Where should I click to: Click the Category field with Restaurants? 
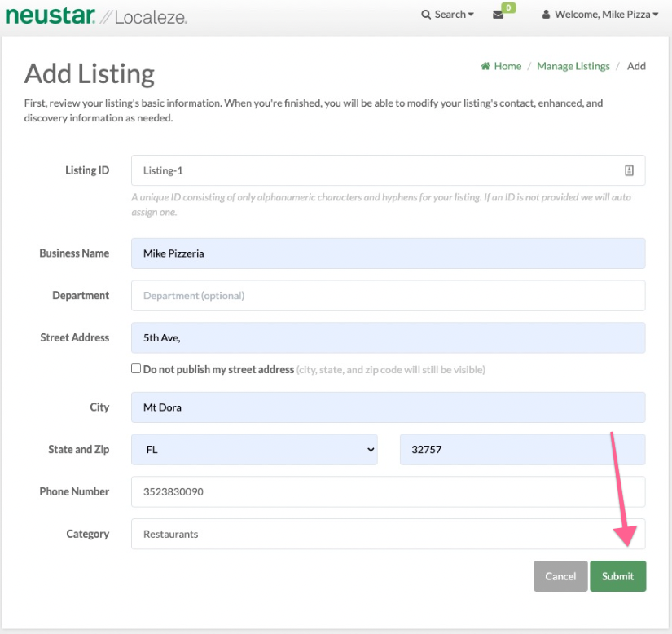[388, 534]
